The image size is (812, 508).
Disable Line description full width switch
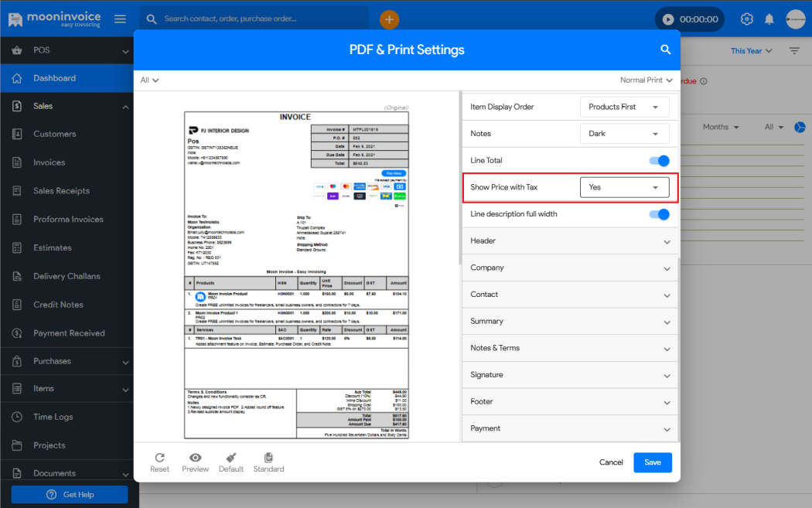658,214
